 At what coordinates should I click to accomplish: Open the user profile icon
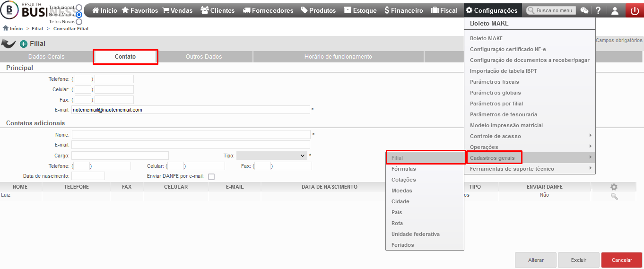tap(615, 10)
